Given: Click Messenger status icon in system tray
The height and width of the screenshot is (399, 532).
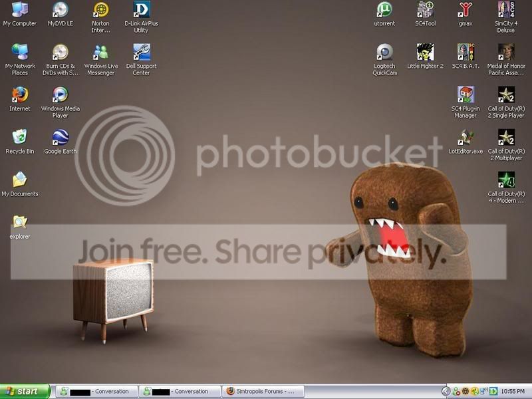Looking at the screenshot, I should [x=456, y=392].
